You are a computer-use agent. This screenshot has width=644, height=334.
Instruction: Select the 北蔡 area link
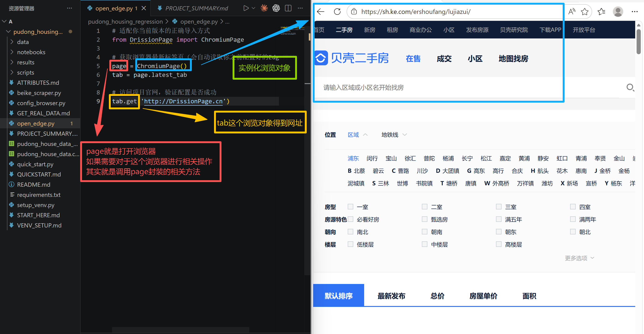click(360, 171)
